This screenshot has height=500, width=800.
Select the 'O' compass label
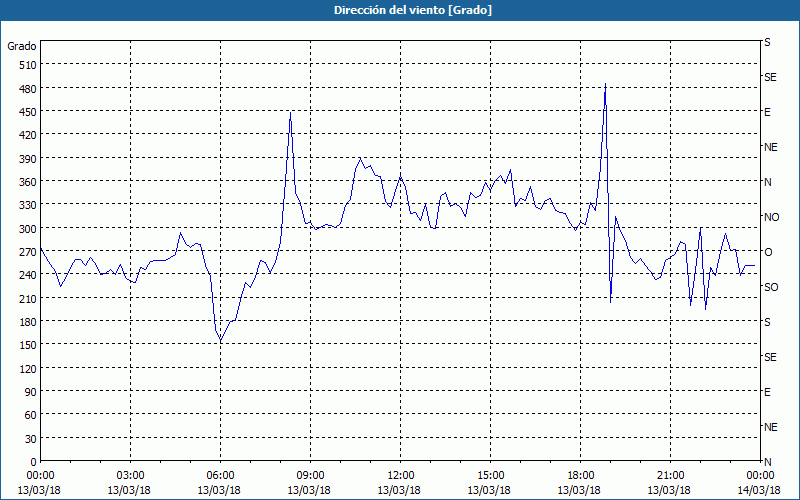(x=767, y=252)
